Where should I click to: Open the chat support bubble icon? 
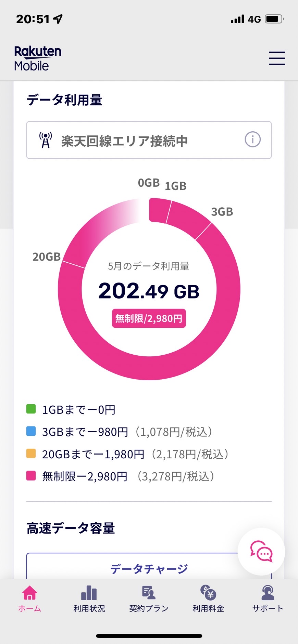[261, 551]
